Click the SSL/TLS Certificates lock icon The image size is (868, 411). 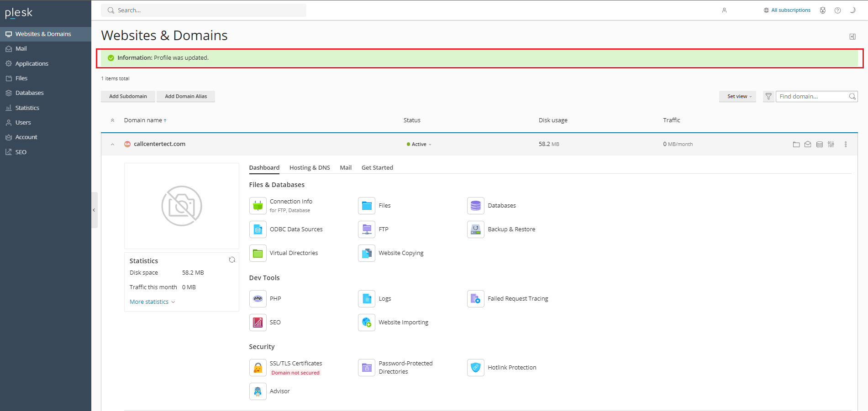258,368
